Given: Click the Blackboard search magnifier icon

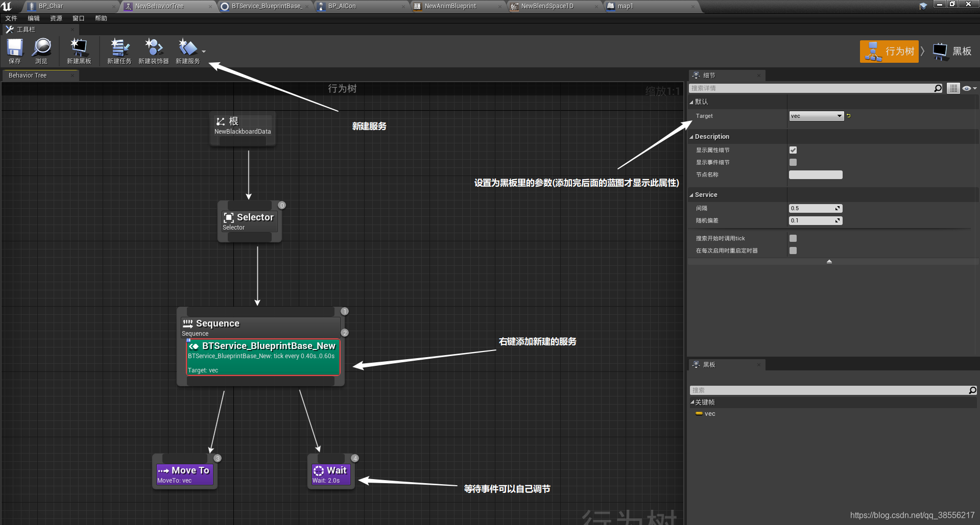Looking at the screenshot, I should pos(973,390).
